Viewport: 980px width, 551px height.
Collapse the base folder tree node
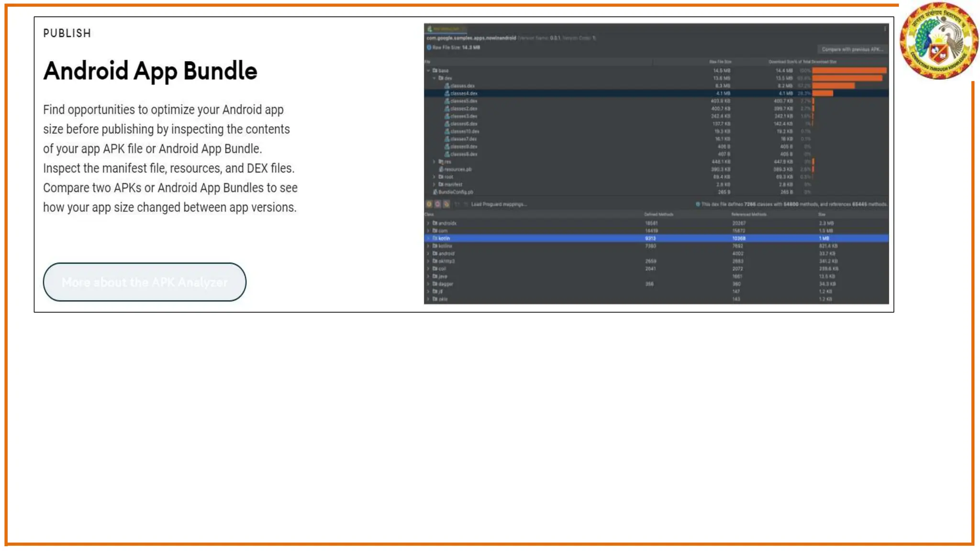[428, 71]
